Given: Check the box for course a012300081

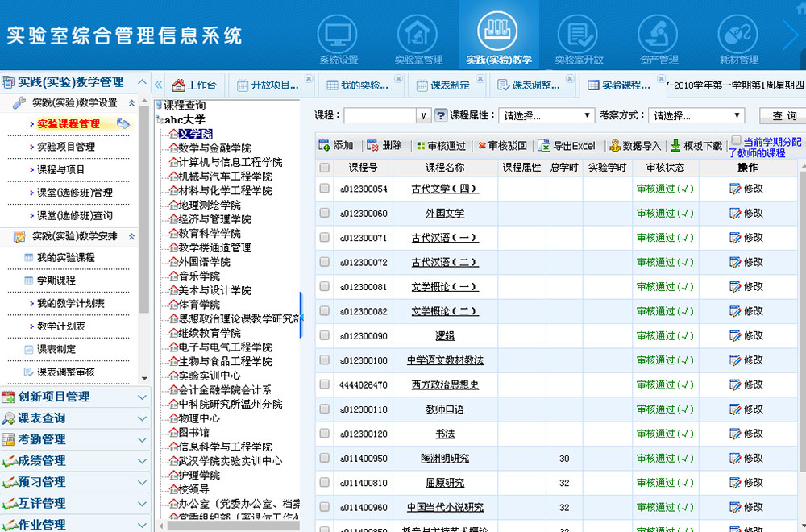Looking at the screenshot, I should [x=324, y=286].
